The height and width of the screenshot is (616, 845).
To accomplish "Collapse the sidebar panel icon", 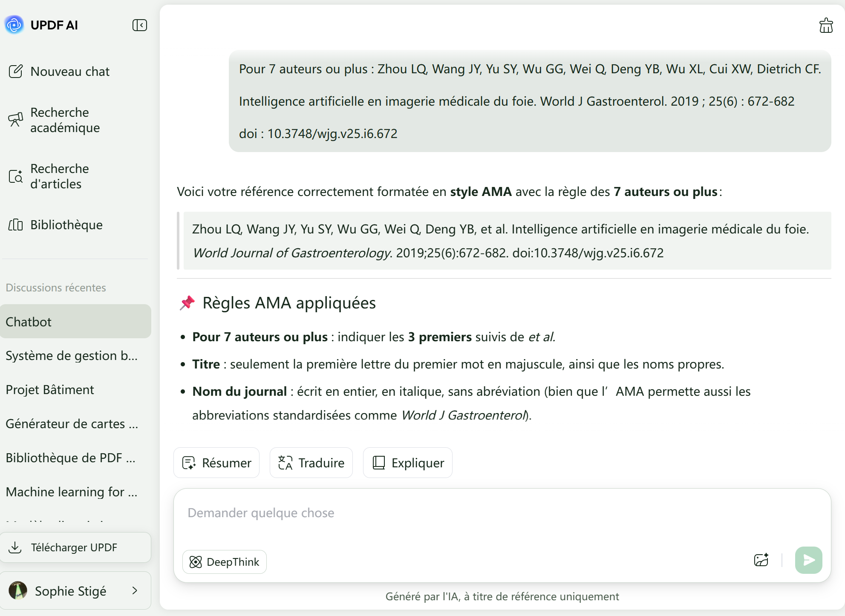I will click(139, 25).
